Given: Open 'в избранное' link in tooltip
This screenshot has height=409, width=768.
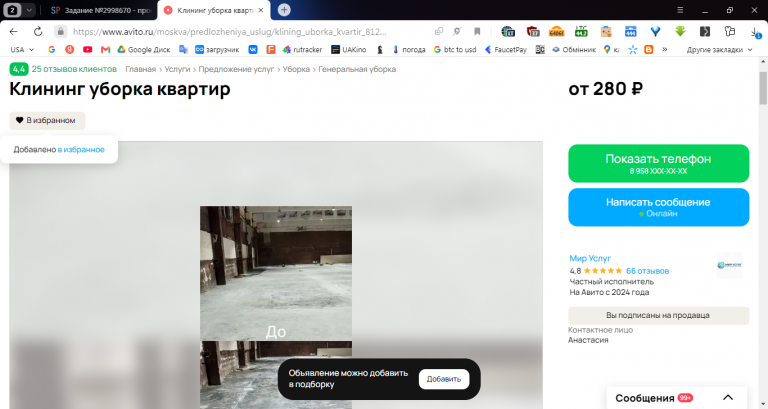Looking at the screenshot, I should click(81, 149).
